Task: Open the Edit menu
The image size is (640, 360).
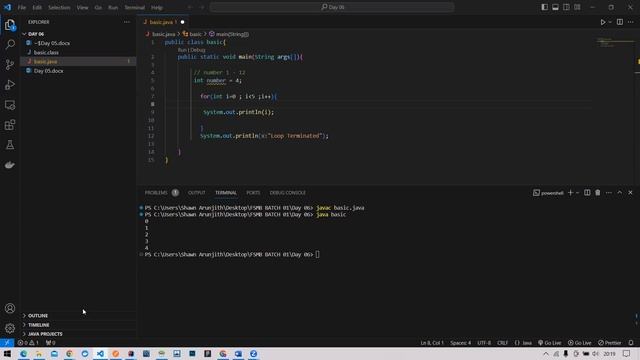Action: point(37,7)
